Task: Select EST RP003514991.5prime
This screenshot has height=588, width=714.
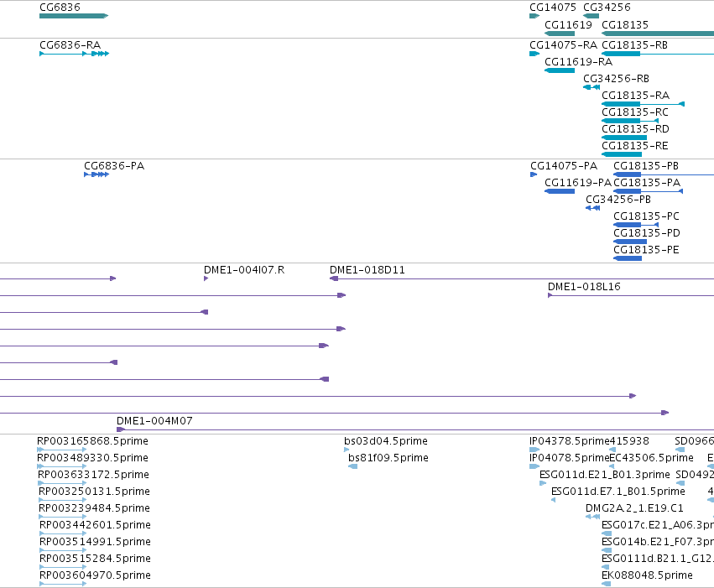Action: pos(95,542)
